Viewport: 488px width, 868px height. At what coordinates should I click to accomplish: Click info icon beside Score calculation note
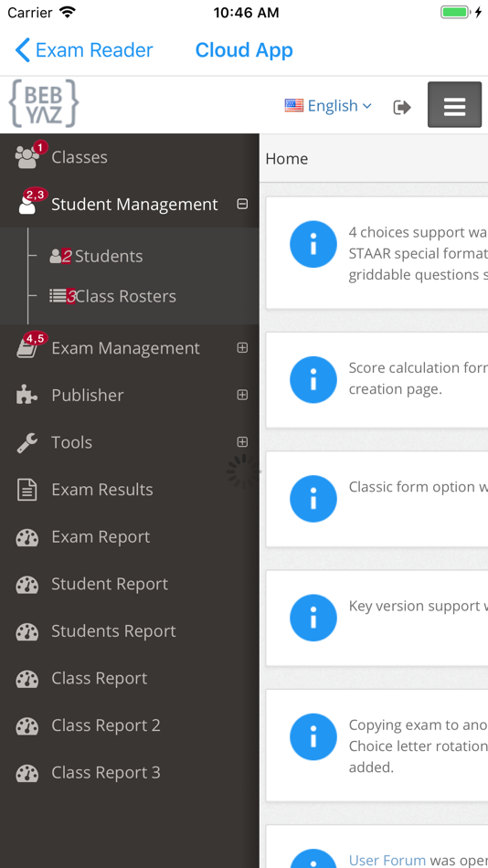(313, 380)
